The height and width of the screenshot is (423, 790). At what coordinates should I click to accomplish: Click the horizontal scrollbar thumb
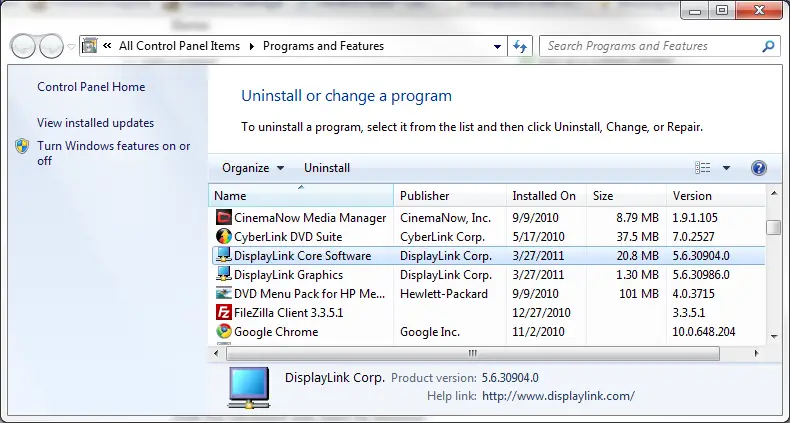tap(473, 354)
